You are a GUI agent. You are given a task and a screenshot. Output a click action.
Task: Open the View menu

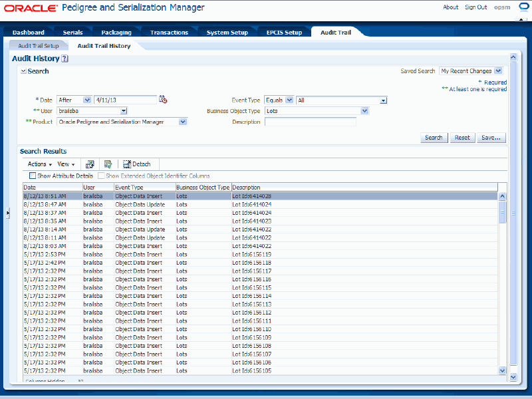(66, 164)
